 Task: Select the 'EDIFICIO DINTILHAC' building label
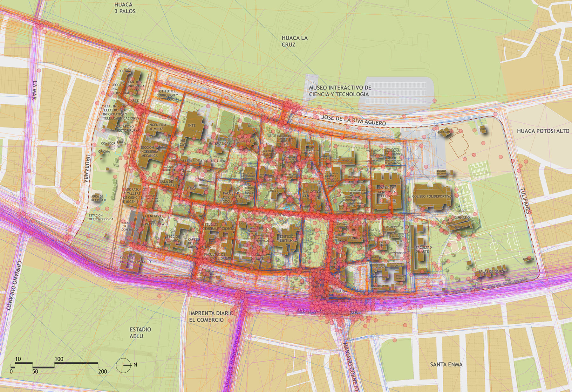coord(288,238)
